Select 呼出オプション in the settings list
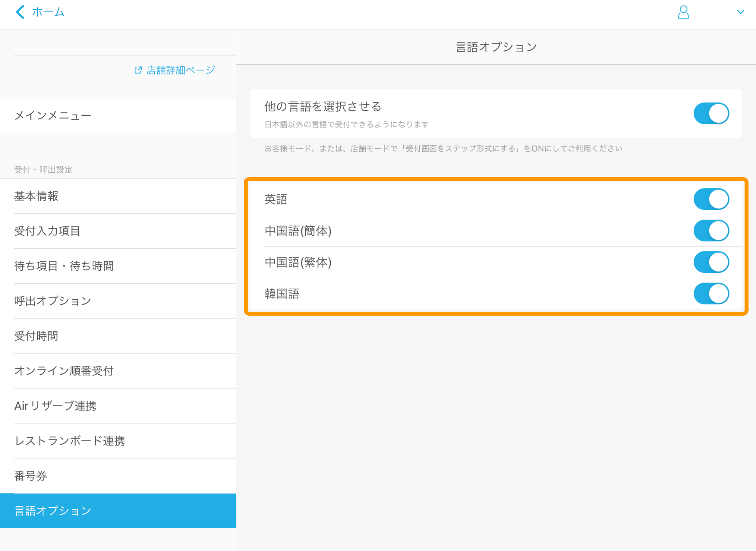The image size is (756, 551). point(52,301)
